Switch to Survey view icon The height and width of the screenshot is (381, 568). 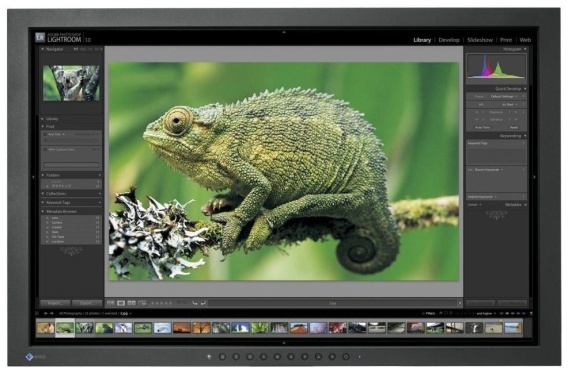(143, 303)
